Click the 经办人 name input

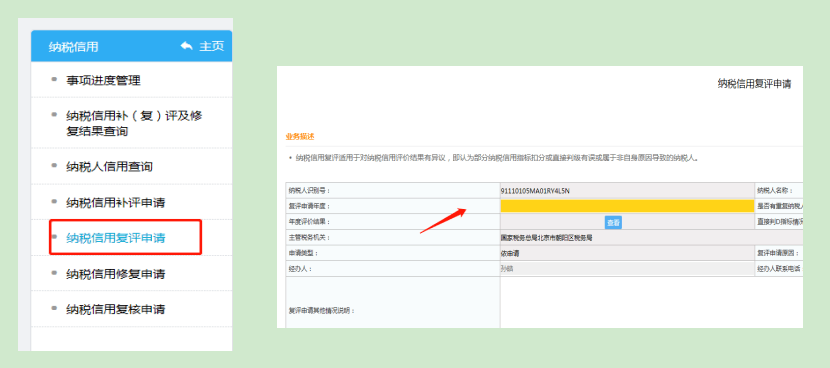point(627,269)
